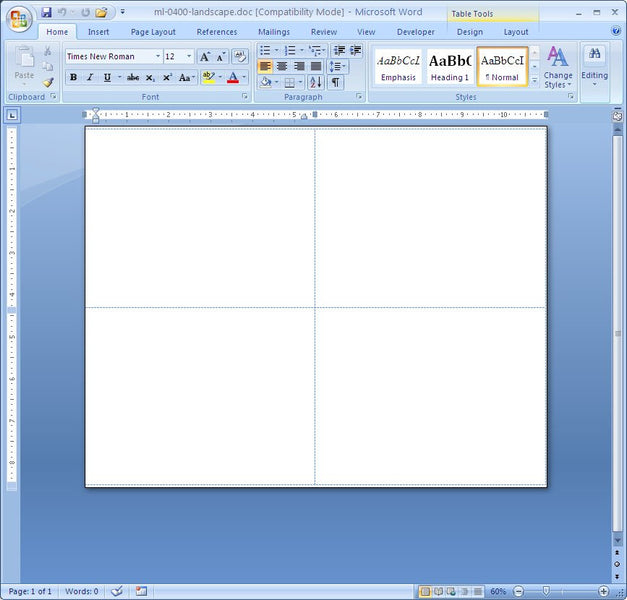Click the Clear Formatting icon
Screen dimensions: 627x600
240,57
